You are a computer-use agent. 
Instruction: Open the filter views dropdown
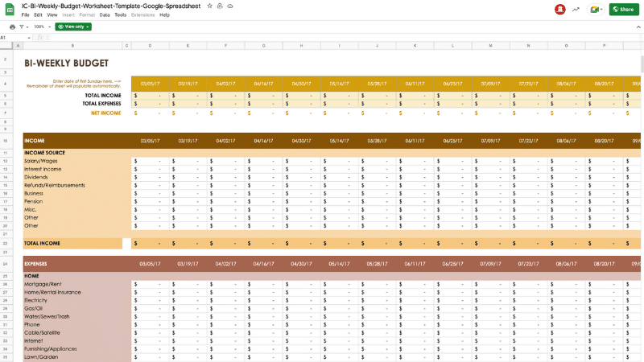pyautogui.click(x=24, y=27)
